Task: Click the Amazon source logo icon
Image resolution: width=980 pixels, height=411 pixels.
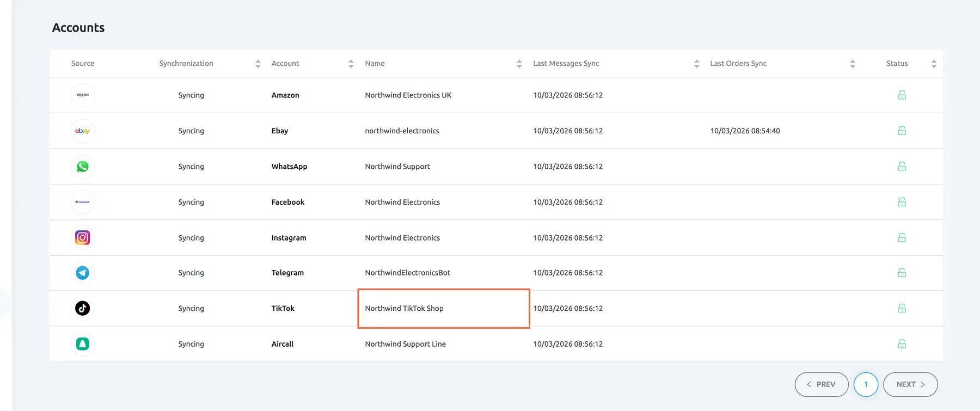Action: coord(83,95)
